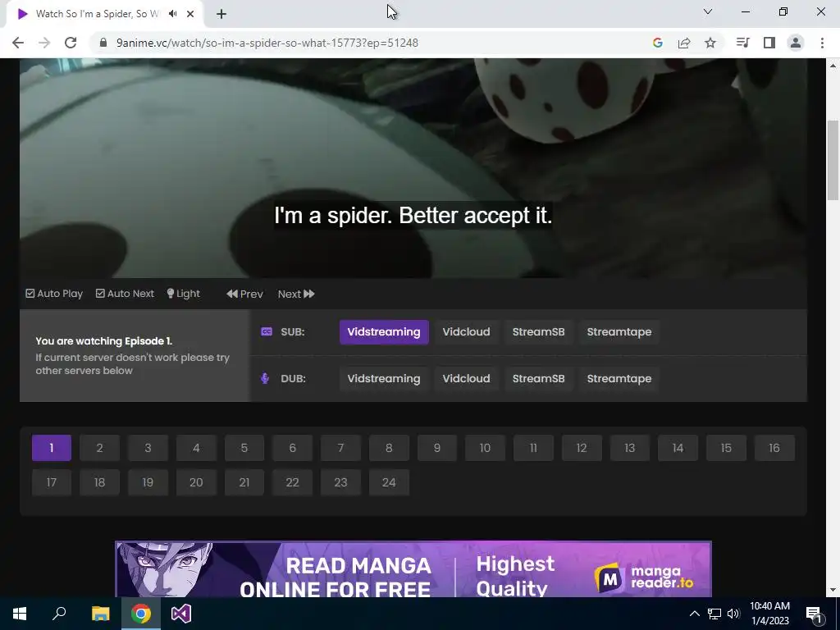The width and height of the screenshot is (840, 630).
Task: Click scrollbar down arrow
Action: (x=833, y=591)
